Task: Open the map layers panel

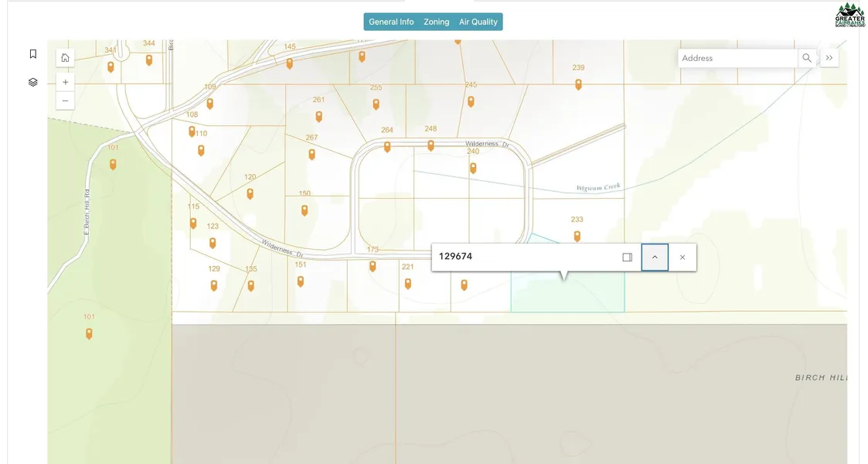Action: 32,82
